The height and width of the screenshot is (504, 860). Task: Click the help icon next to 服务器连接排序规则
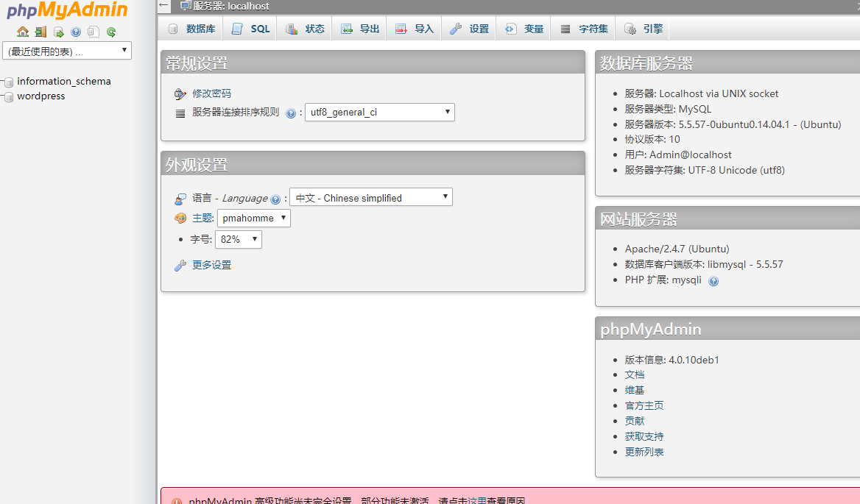click(x=291, y=113)
